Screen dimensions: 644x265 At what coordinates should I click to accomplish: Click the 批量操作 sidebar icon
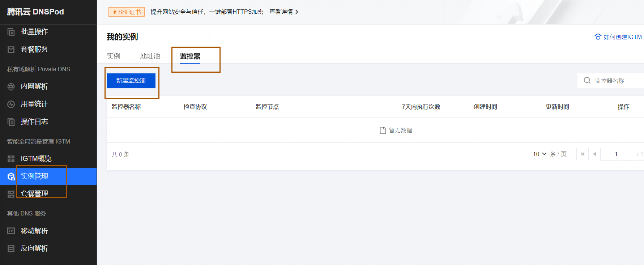pos(11,32)
